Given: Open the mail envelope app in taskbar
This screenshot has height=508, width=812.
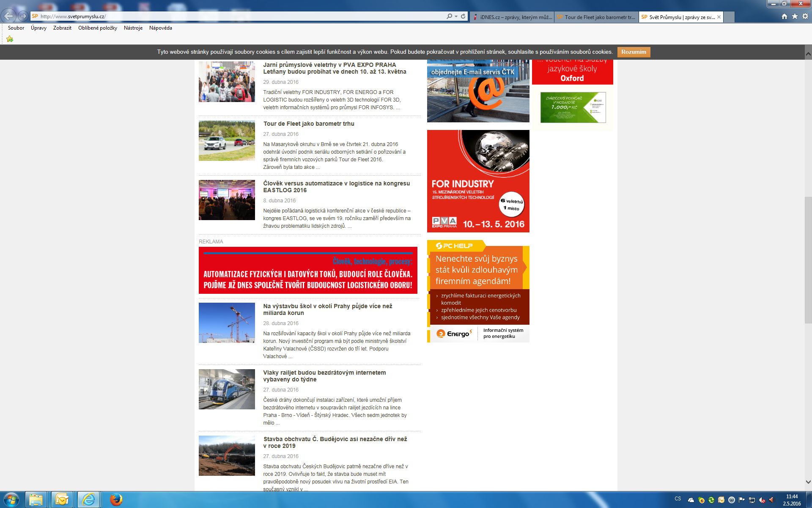Looking at the screenshot, I should pos(62,500).
